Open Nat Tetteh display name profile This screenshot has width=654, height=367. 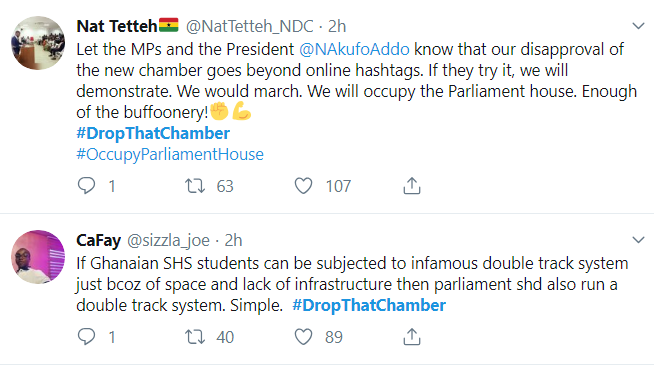pos(117,26)
